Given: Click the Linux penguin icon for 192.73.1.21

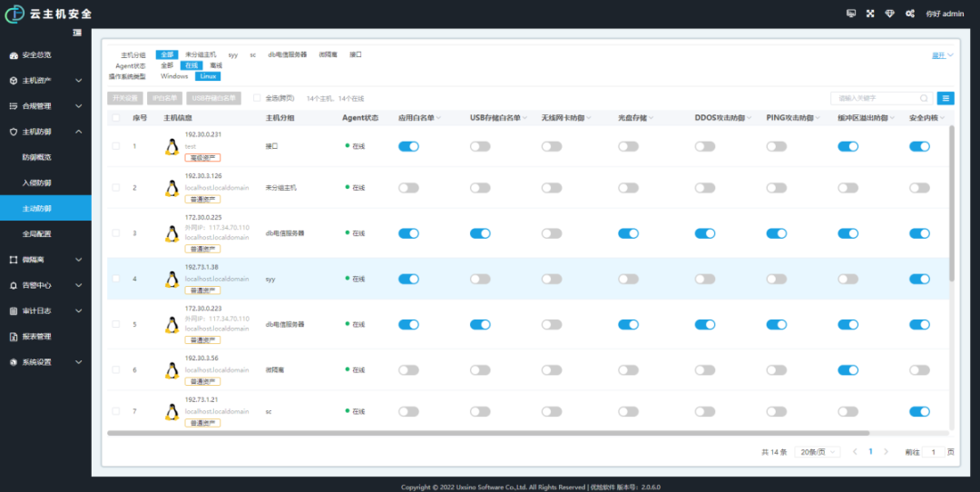Looking at the screenshot, I should tap(171, 411).
